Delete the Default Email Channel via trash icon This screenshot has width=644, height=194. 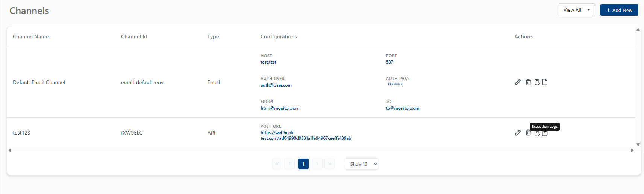pyautogui.click(x=528, y=82)
